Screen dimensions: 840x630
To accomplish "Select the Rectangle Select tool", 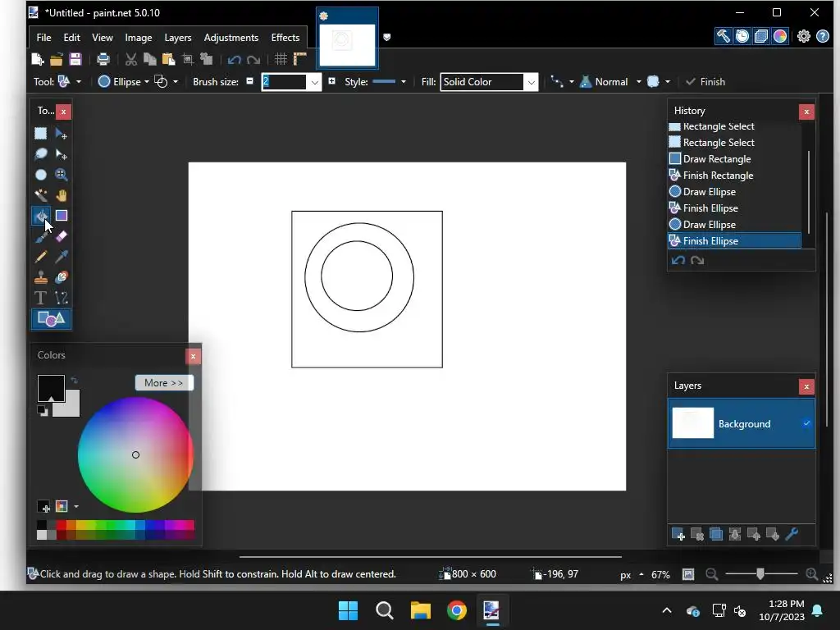I will [41, 134].
